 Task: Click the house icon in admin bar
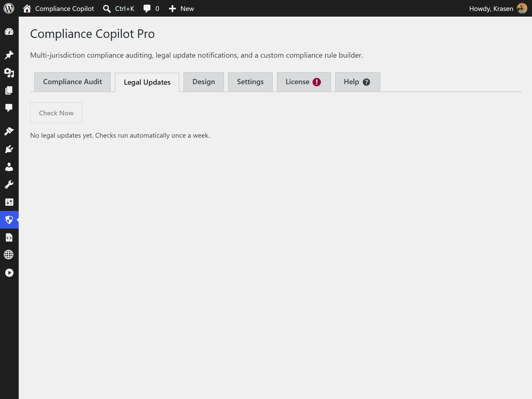tap(27, 8)
